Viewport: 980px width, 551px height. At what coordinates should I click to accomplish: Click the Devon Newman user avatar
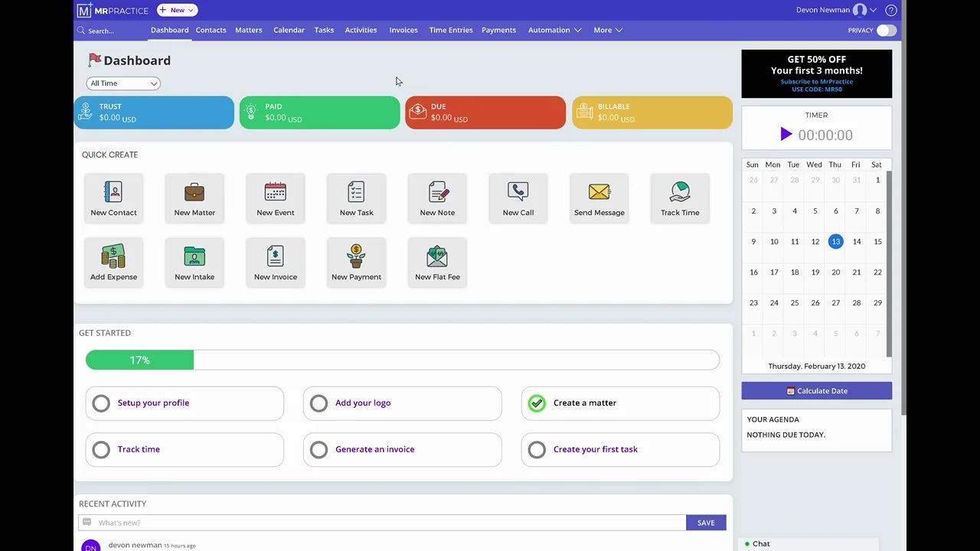[860, 10]
